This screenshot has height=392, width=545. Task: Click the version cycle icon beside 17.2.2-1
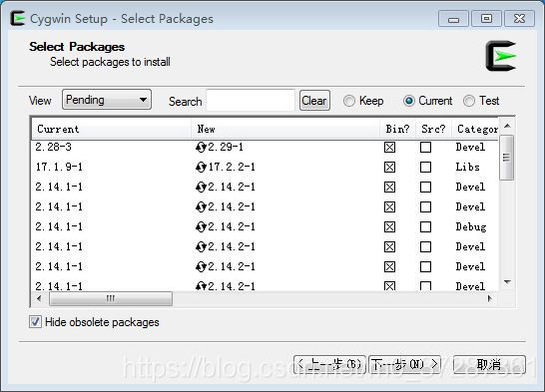pyautogui.click(x=201, y=168)
